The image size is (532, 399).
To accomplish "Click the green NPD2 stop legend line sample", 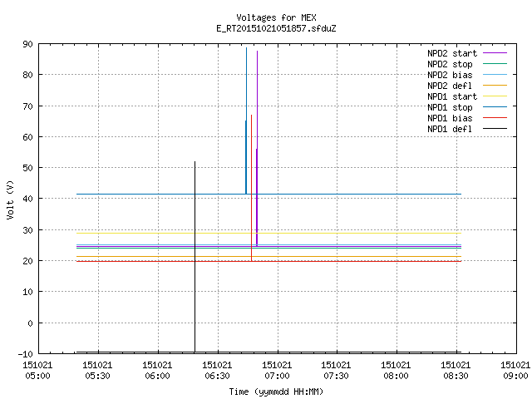I will [495, 64].
